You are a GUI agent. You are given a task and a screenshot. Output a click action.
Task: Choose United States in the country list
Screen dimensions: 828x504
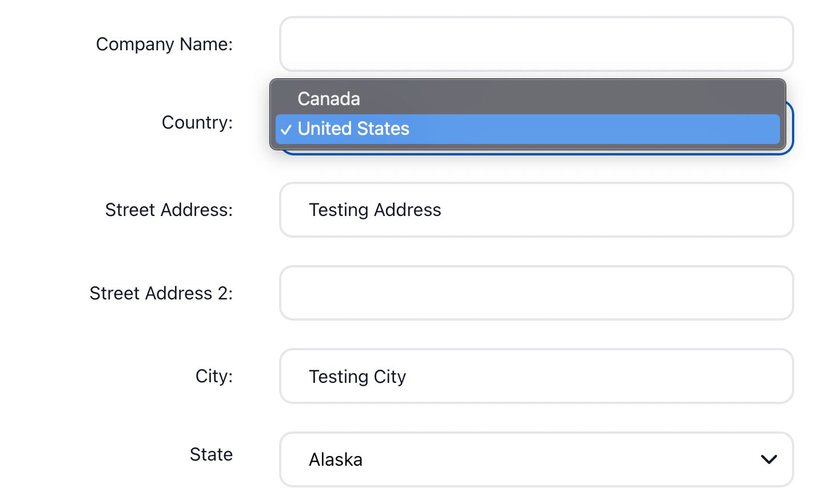(x=353, y=129)
